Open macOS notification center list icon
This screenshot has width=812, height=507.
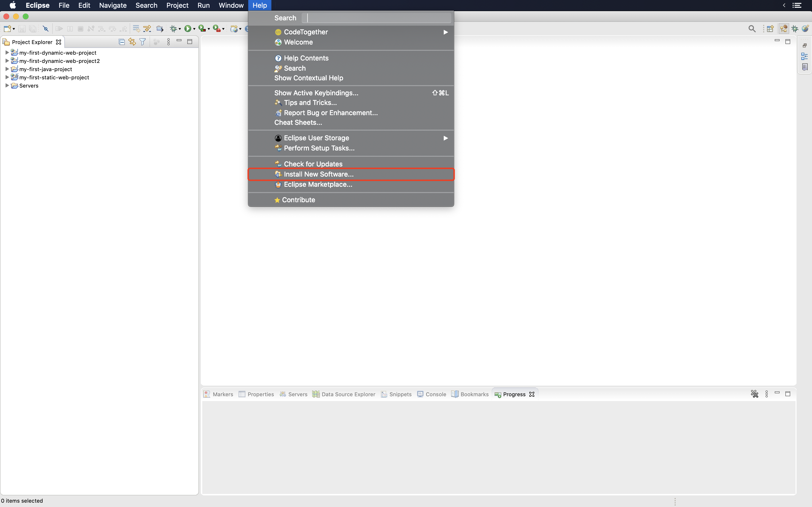point(797,5)
